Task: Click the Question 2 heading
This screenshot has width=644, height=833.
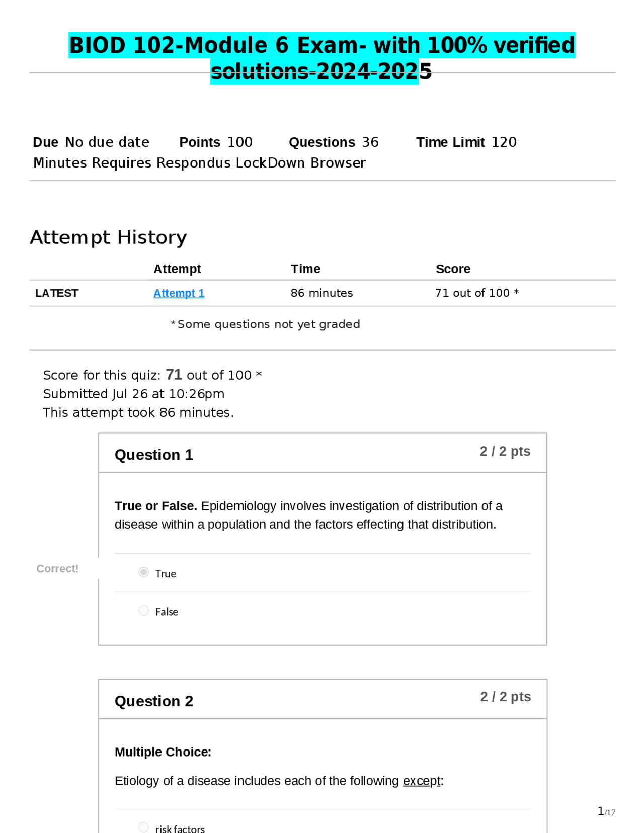Action: [154, 701]
